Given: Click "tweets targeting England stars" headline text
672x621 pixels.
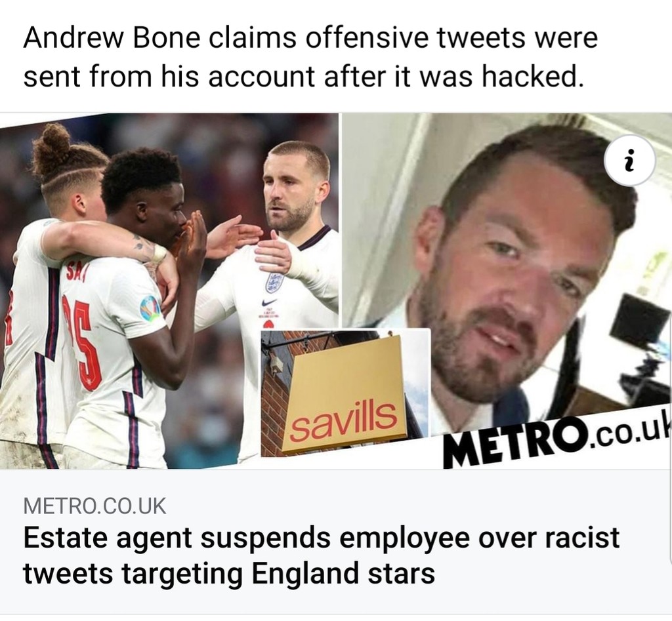Looking at the screenshot, I should [229, 573].
